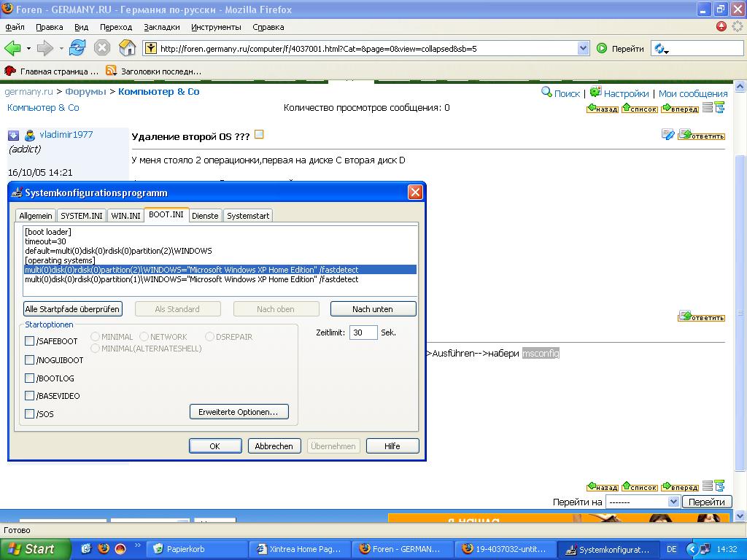Open the Back button history dropdown
The image size is (747, 560).
pos(28,48)
